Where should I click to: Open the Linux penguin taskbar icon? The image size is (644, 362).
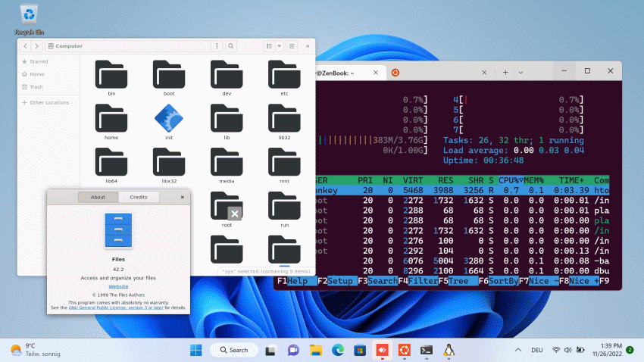click(449, 350)
